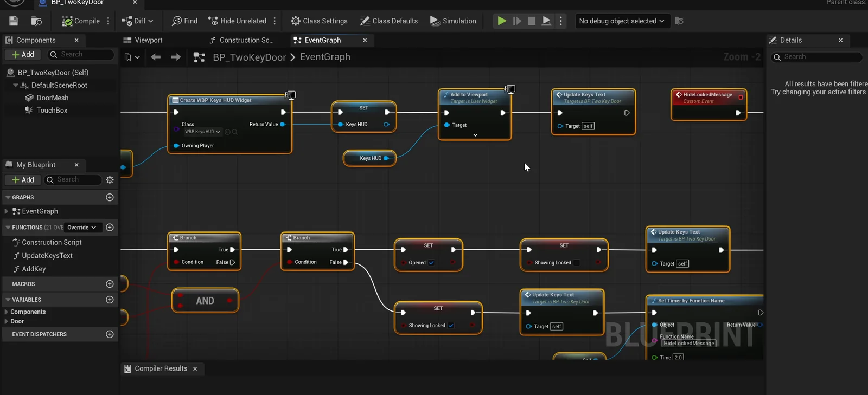Switch to the Viewport tab
Image resolution: width=868 pixels, height=395 pixels.
tap(143, 40)
